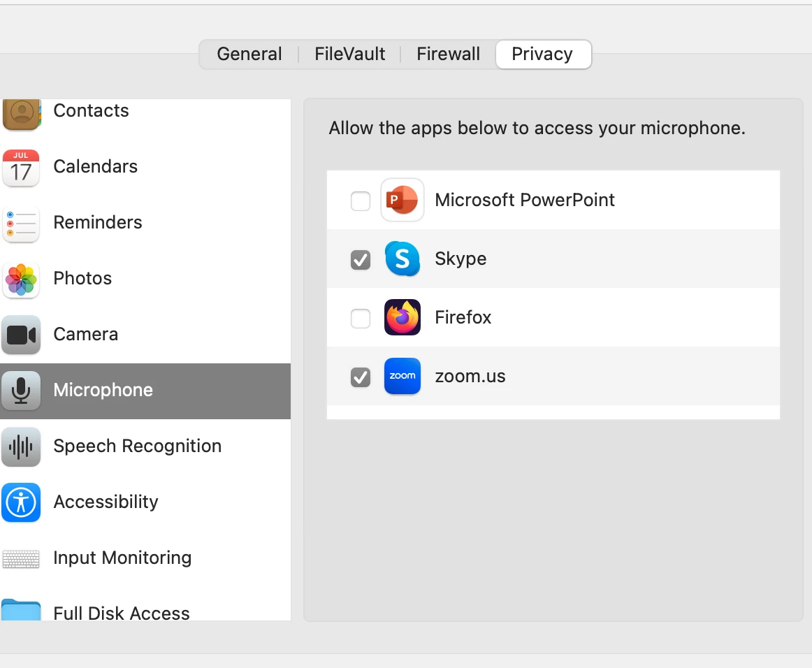Go to the Firewall tab
Screen dimensions: 812x668
tap(448, 54)
